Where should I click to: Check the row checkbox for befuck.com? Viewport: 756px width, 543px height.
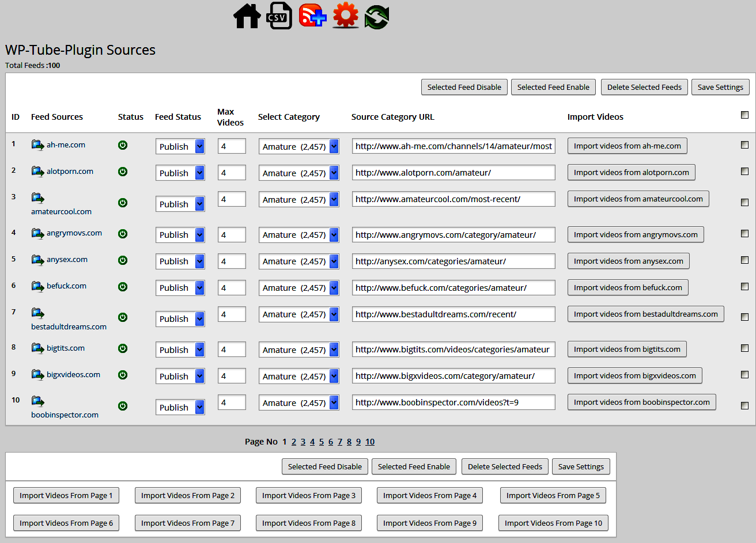[744, 286]
